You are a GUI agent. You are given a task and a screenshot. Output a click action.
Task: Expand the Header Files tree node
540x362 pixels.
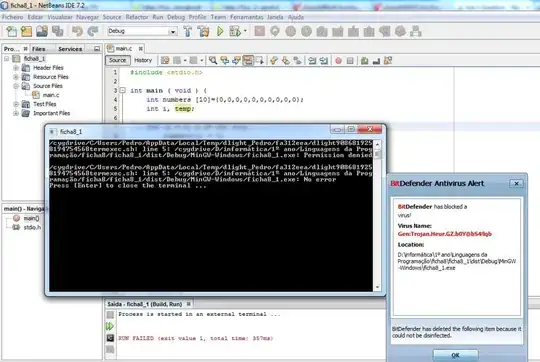pos(16,68)
